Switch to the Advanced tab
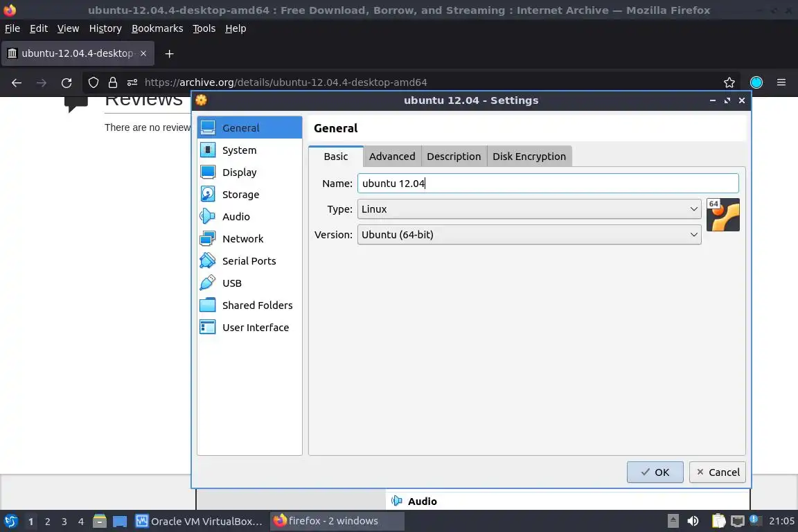This screenshot has width=798, height=532. click(x=392, y=157)
